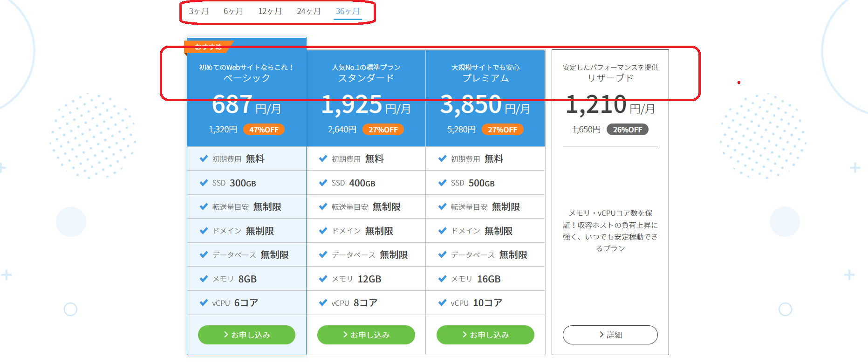The width and height of the screenshot is (868, 364).
Task: Click the プレミアム plan title
Action: [485, 78]
